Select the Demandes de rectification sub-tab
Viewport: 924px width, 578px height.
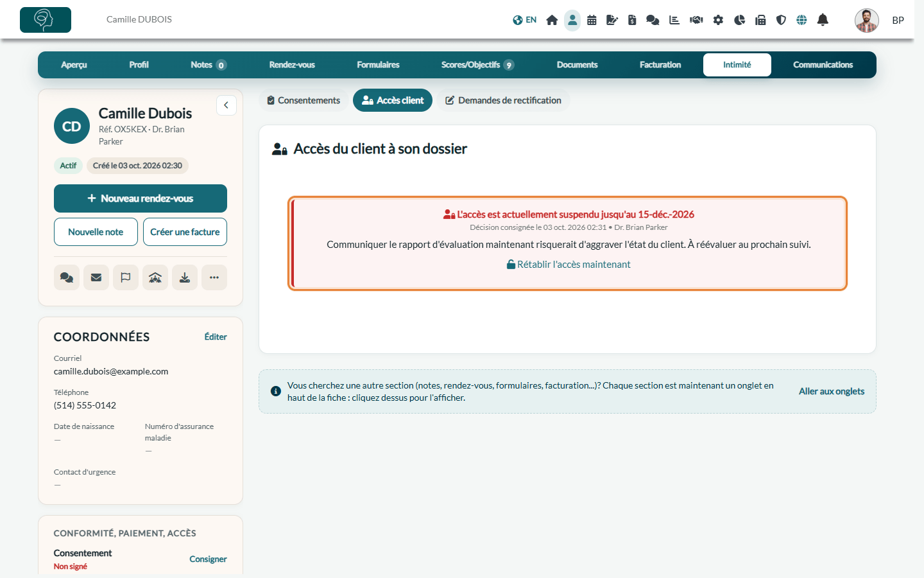point(504,100)
